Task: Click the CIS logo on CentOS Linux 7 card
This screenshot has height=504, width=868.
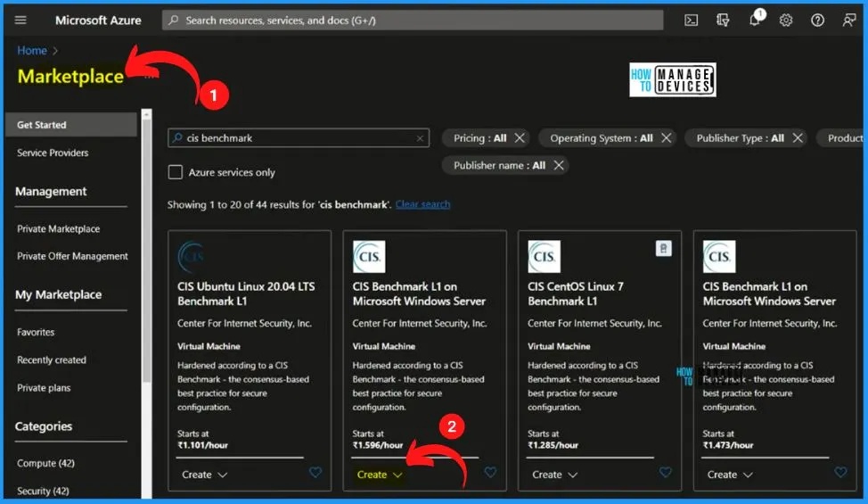Action: pos(544,256)
